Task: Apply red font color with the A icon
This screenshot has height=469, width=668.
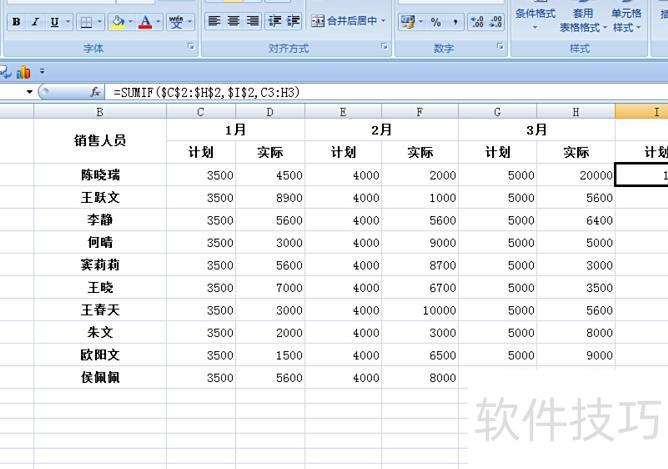Action: tap(145, 22)
